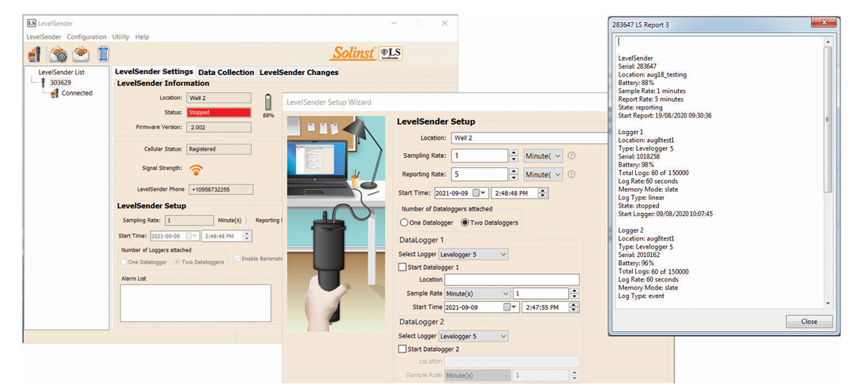Select the Connected tree entry
The image size is (868, 392).
click(x=77, y=93)
